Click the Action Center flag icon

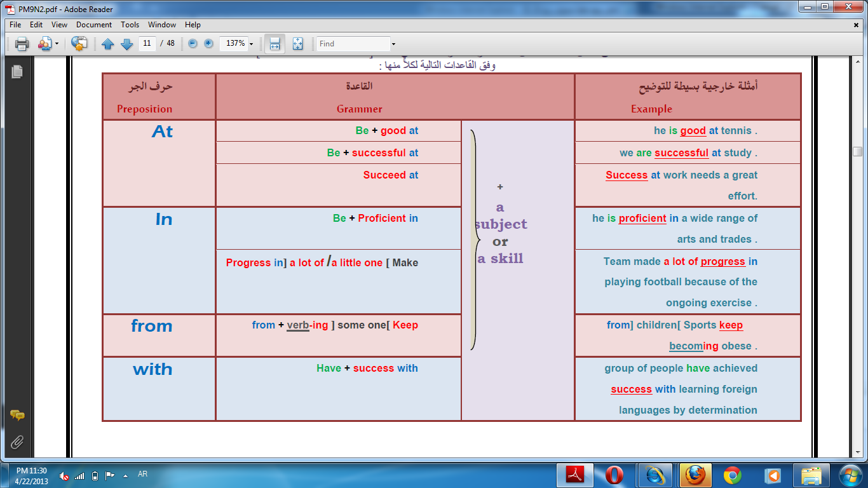pyautogui.click(x=110, y=475)
